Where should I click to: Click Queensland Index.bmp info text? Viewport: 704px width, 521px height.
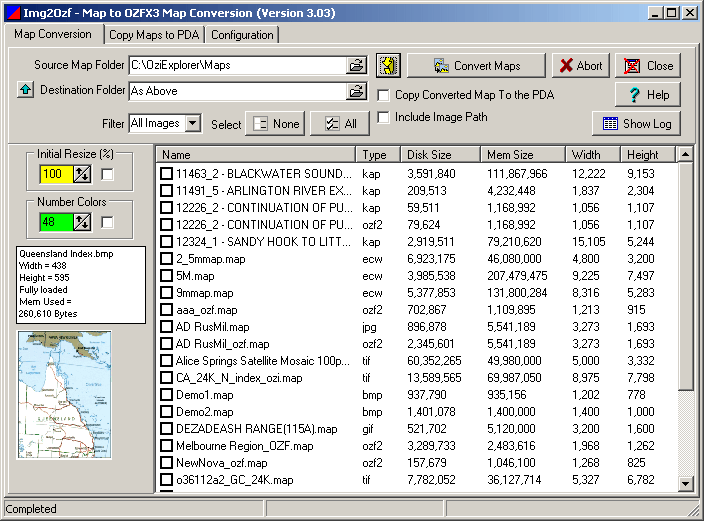coord(66,254)
